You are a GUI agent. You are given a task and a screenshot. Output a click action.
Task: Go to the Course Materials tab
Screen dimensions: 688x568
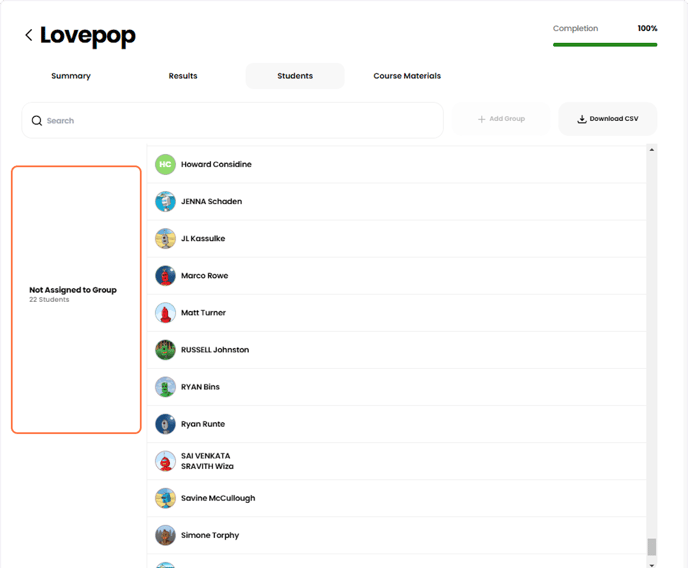coord(407,76)
